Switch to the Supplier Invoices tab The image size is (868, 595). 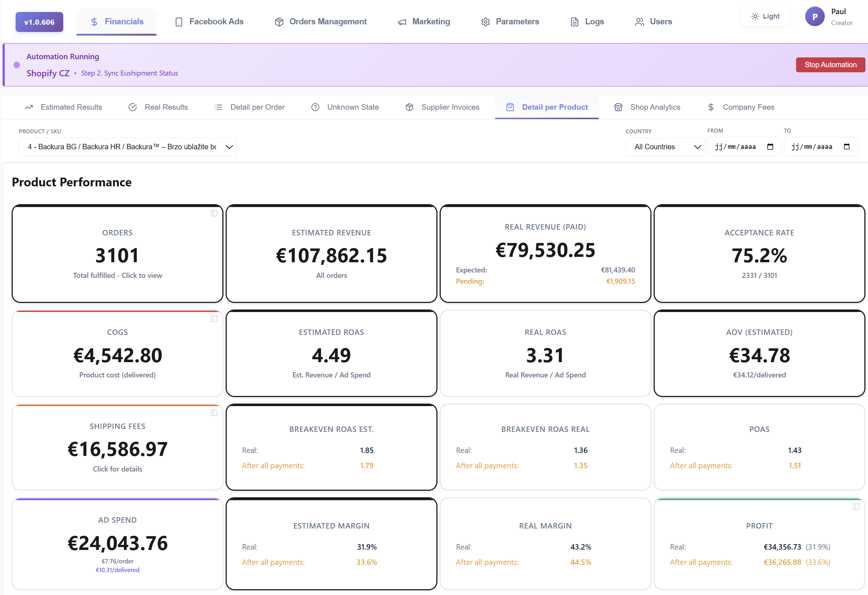[x=450, y=107]
